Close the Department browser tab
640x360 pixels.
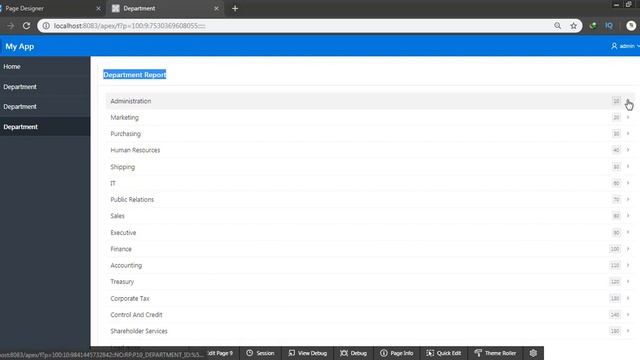[216, 9]
